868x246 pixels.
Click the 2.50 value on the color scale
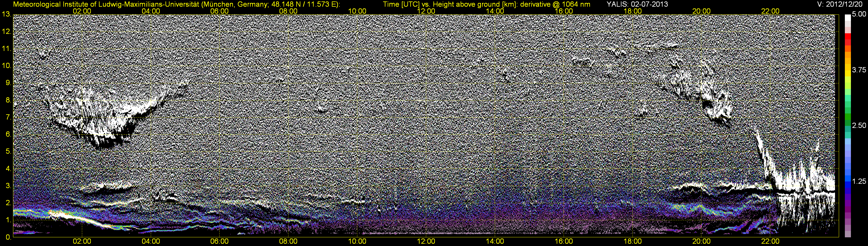pyautogui.click(x=859, y=126)
